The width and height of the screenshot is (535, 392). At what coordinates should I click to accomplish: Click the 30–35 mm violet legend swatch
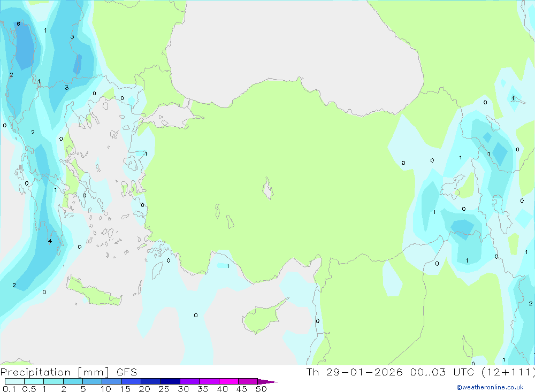click(x=190, y=381)
